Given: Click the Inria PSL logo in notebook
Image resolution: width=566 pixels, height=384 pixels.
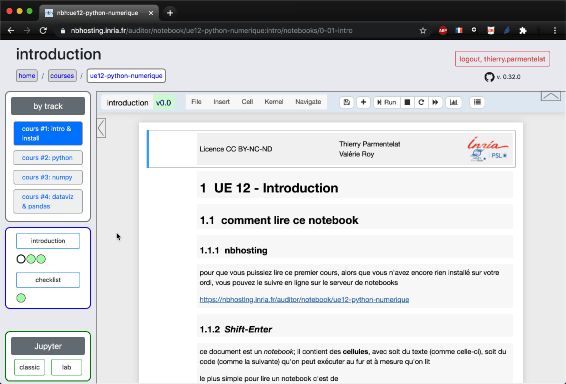Looking at the screenshot, I should click(488, 149).
